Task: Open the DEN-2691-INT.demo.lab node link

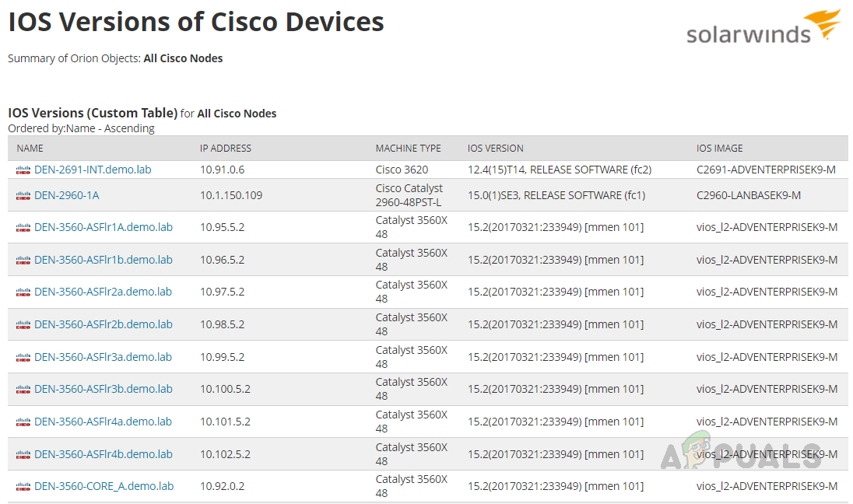Action: pyautogui.click(x=93, y=170)
